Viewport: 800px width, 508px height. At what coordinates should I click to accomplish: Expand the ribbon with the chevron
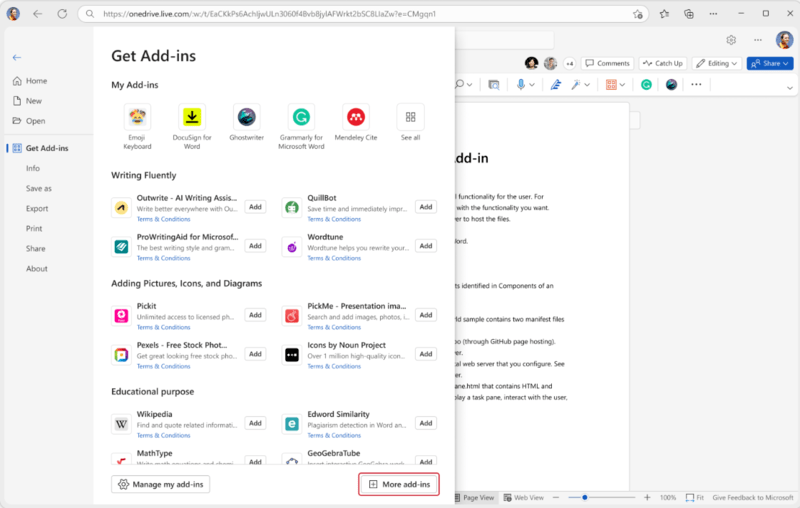pyautogui.click(x=790, y=88)
